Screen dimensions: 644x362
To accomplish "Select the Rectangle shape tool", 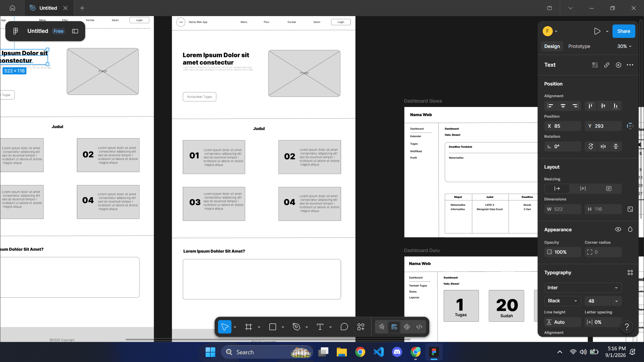I will [273, 327].
